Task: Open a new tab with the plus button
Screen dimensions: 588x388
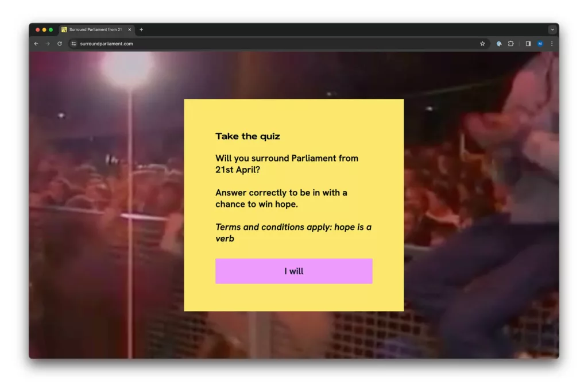Action: [141, 29]
